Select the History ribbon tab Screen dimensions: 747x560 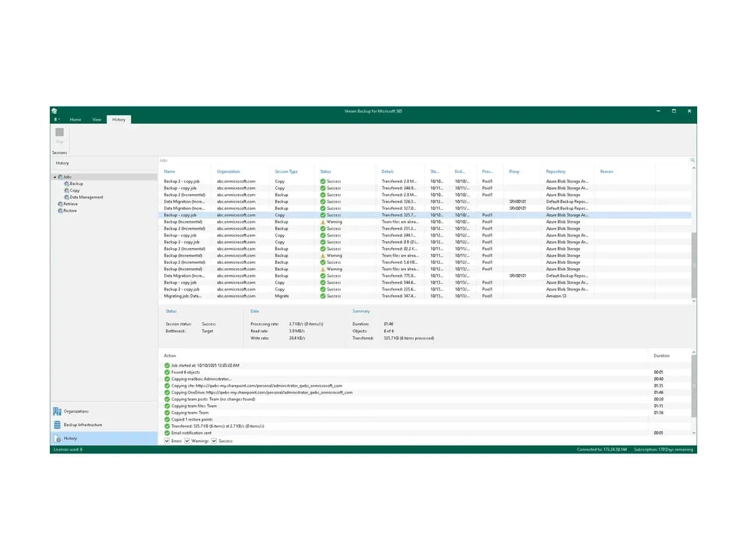(x=118, y=119)
